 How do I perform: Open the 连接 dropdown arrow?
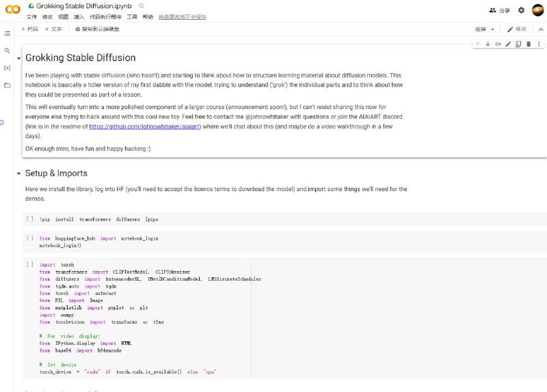click(493, 29)
